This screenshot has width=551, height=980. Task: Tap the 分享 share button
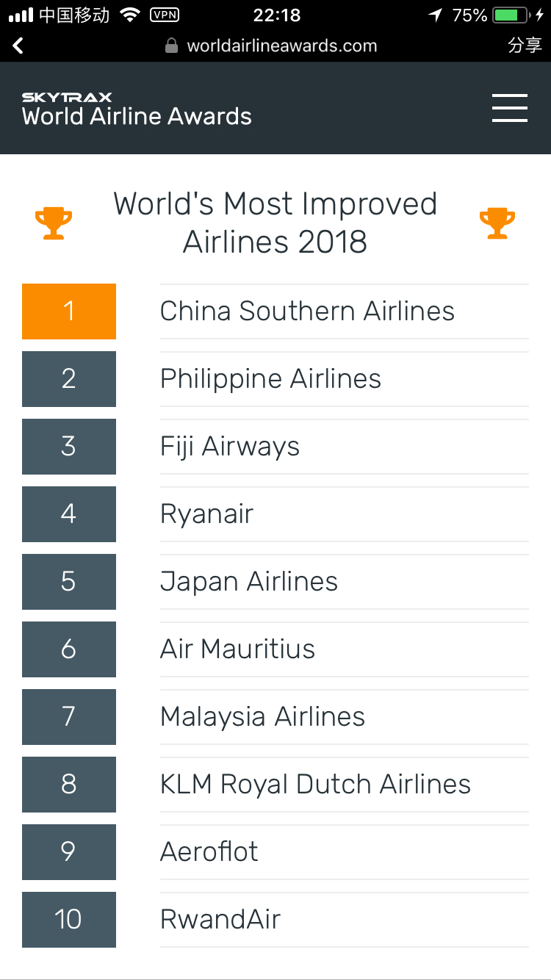(525, 46)
